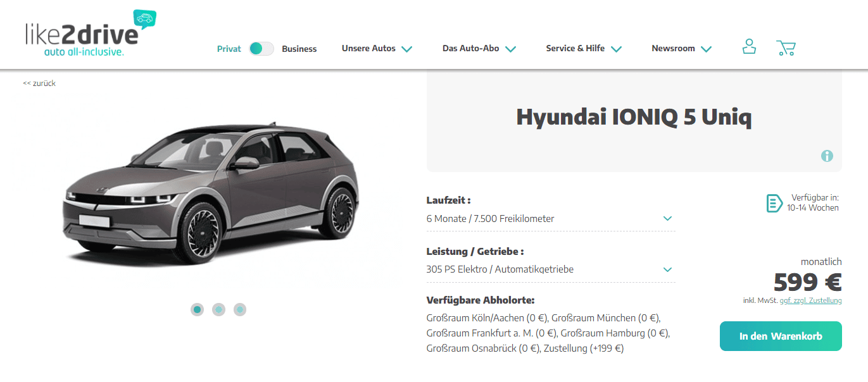
Task: Open ggf. zzgl. Zustellung link
Action: point(811,300)
